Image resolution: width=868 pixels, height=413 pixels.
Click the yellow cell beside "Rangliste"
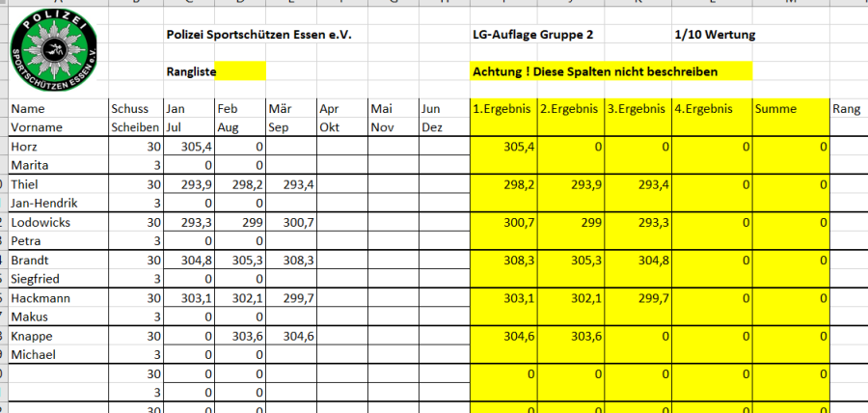coord(240,71)
